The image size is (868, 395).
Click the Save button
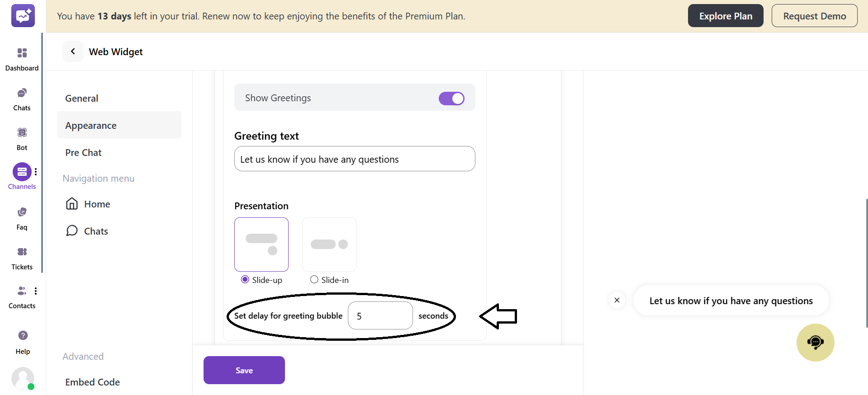point(244,370)
